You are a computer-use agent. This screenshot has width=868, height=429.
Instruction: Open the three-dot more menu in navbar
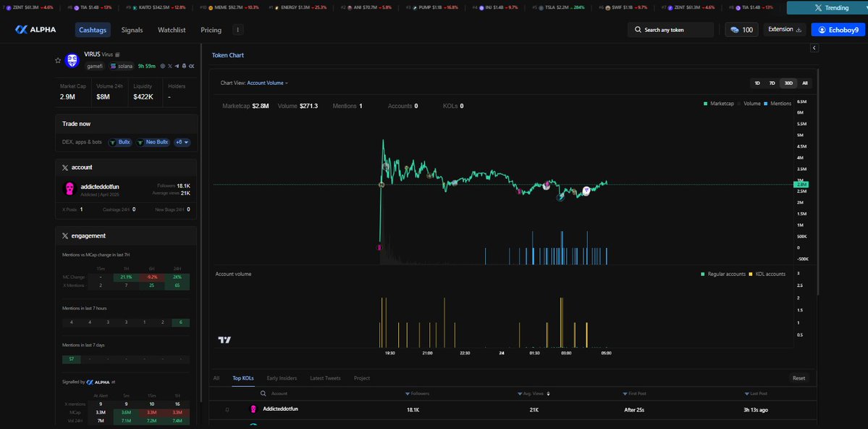(x=238, y=30)
